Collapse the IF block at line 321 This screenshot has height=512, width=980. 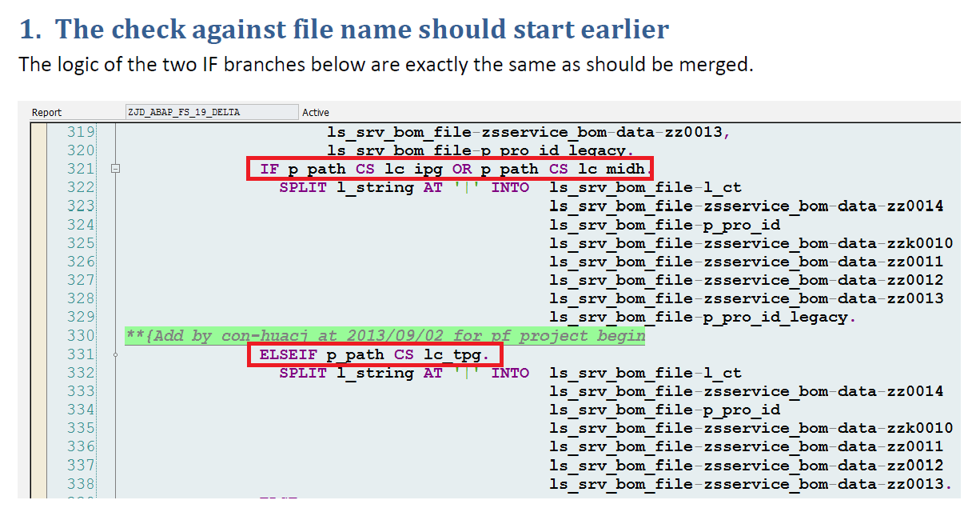tap(116, 169)
